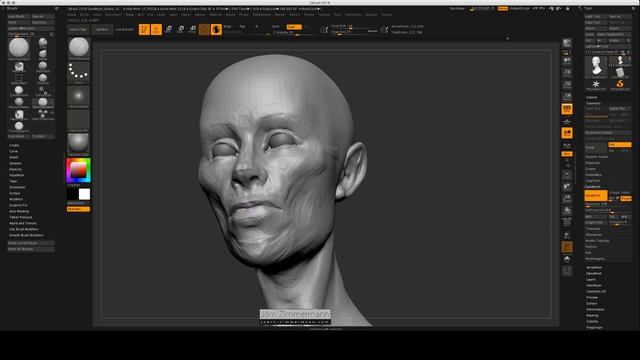Click the Load Tool button
Screen dimensions: 640x360
coord(596,17)
